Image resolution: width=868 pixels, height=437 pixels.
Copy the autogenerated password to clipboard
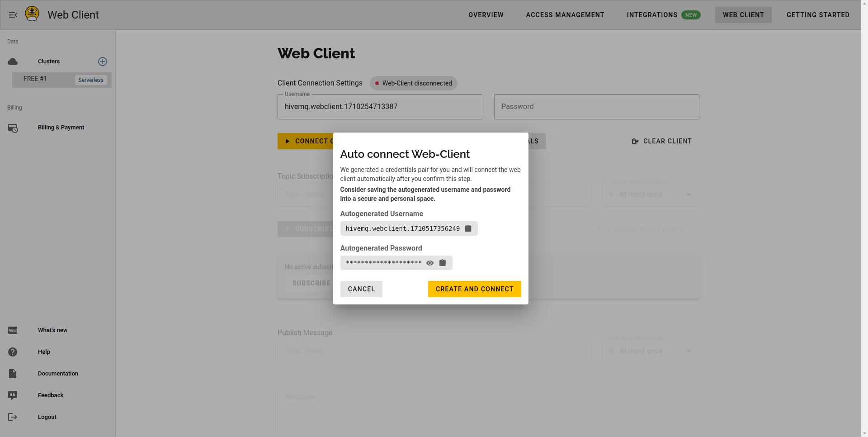click(x=443, y=263)
